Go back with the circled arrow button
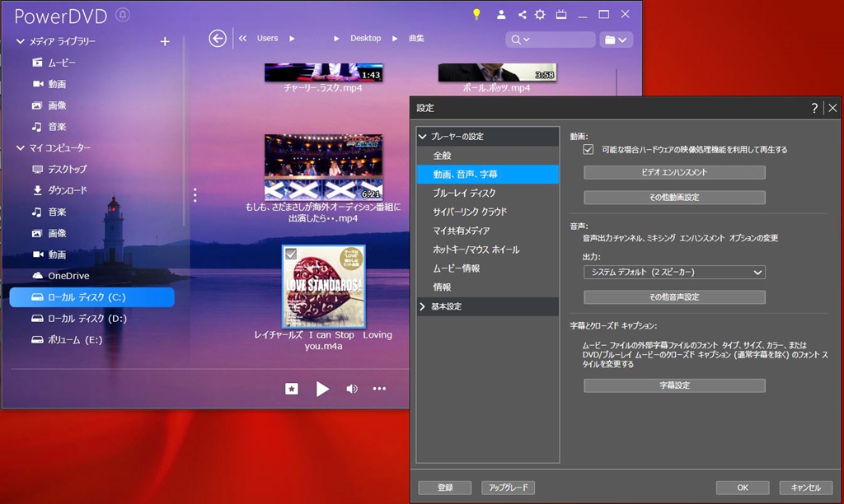 click(218, 38)
